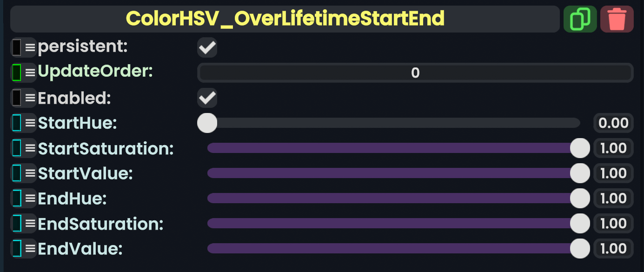
Task: Click the EndHue 1.00 value box
Action: click(x=613, y=198)
